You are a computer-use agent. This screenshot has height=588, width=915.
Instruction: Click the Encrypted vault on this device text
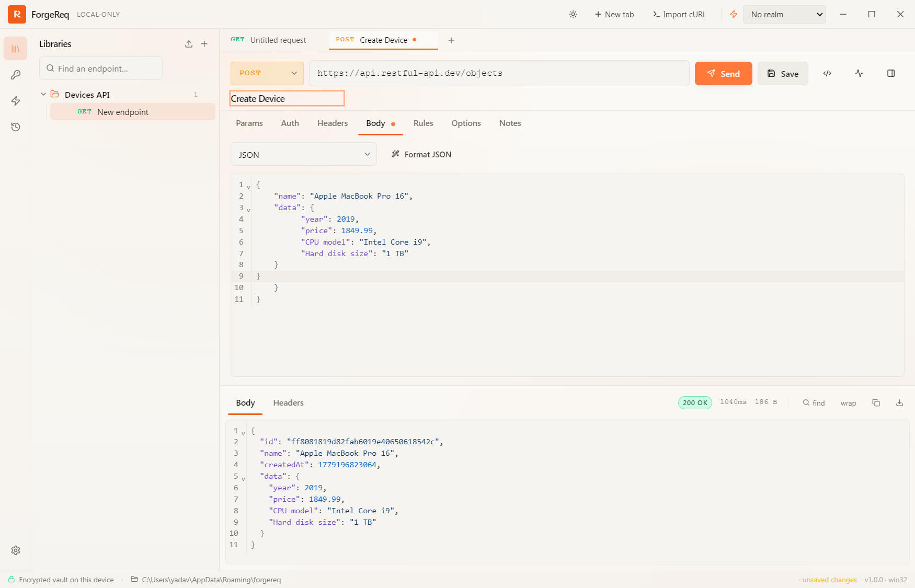coord(66,580)
